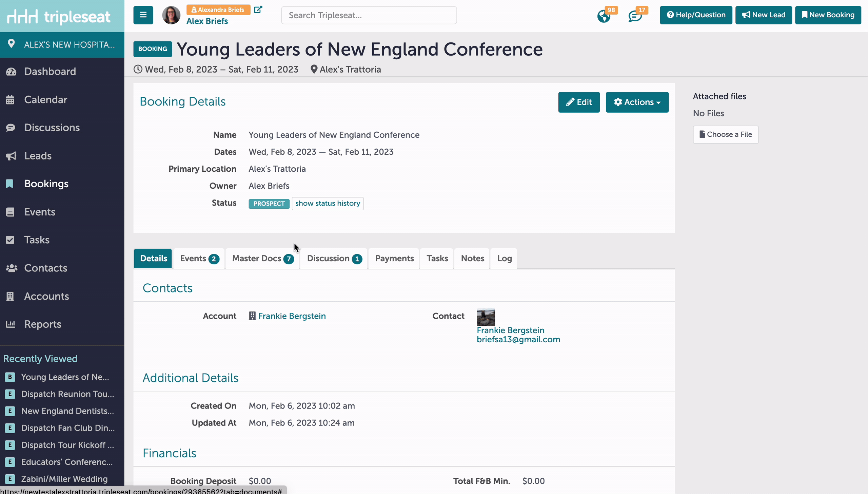The image size is (868, 494).
Task: Open the globe notifications icon with 98 badge
Action: [x=604, y=16]
